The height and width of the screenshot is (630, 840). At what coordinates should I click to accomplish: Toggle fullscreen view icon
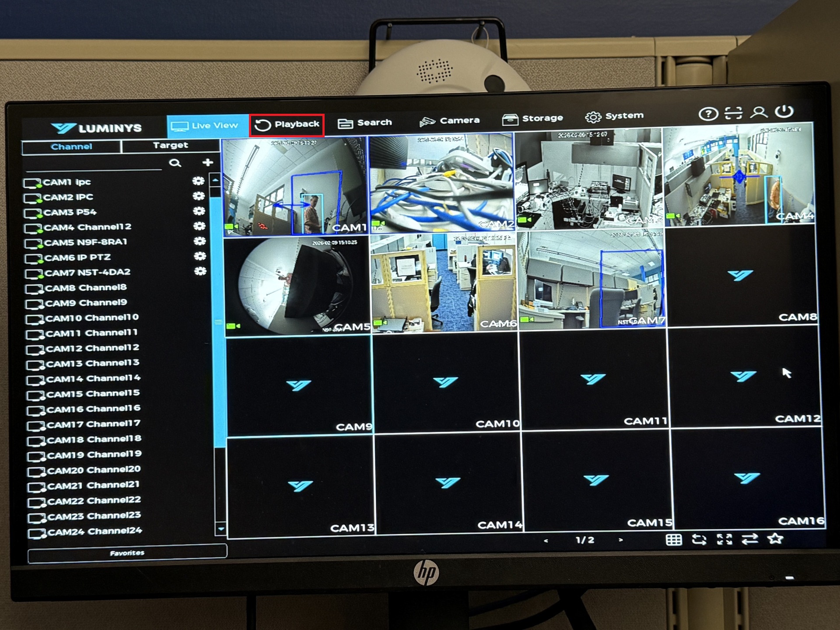click(x=724, y=539)
